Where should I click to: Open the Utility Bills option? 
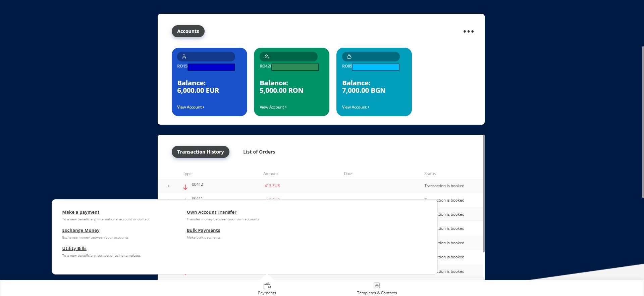(x=74, y=249)
